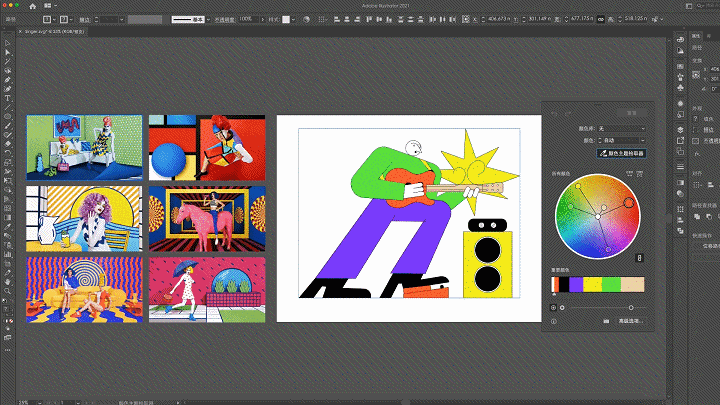Select the pink horse reference thumbnail
This screenshot has height=405, width=720.
click(207, 218)
